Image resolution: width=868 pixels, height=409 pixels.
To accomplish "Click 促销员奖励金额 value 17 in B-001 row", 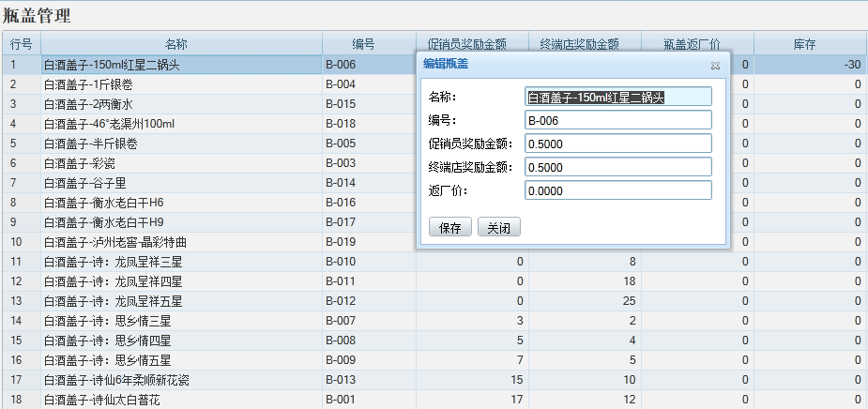I will point(472,399).
